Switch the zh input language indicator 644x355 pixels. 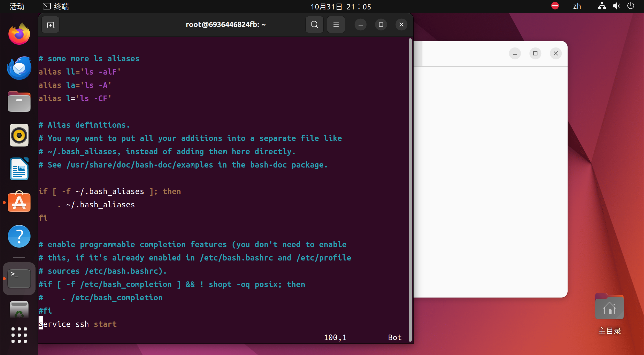pos(577,6)
